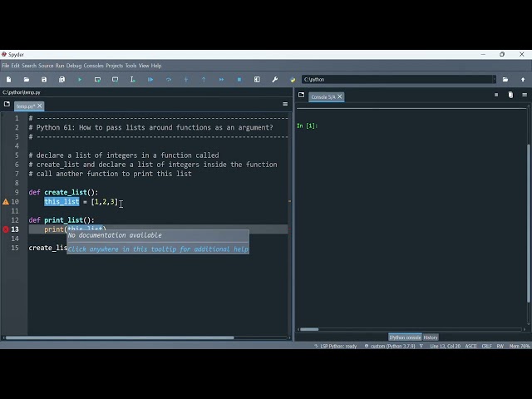
Task: Run file with the green play icon
Action: 80,80
